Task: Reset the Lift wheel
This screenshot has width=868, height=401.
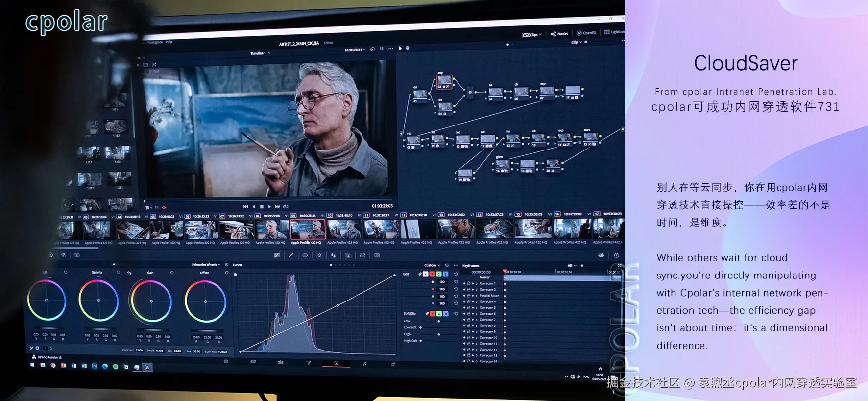Action: pos(66,272)
